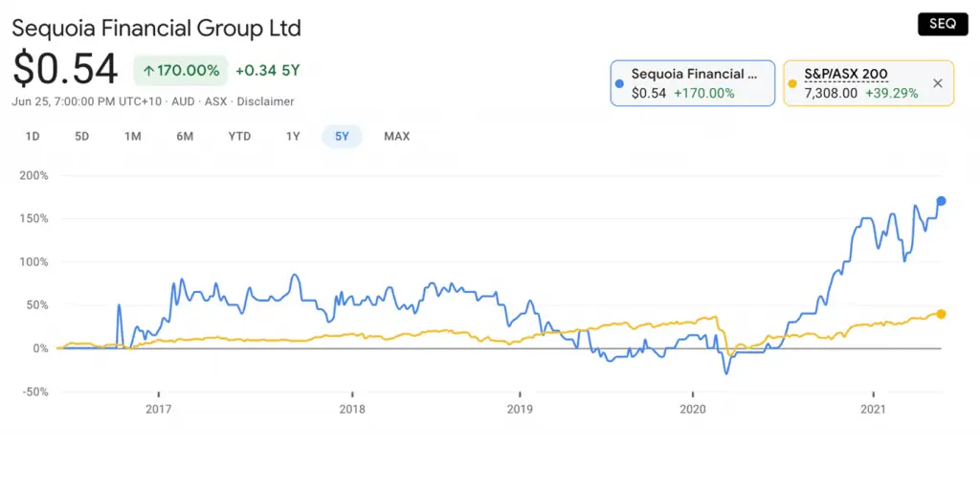Click the AUD currency label
This screenshot has width=980, height=492.
tap(183, 101)
